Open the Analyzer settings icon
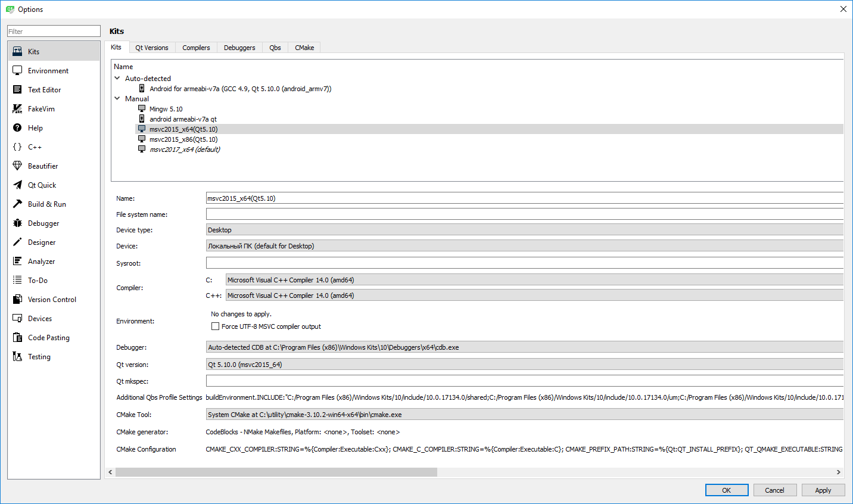The image size is (853, 504). pyautogui.click(x=17, y=262)
